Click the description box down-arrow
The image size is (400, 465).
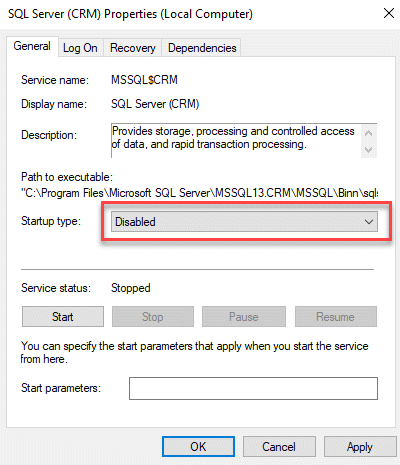(x=369, y=150)
